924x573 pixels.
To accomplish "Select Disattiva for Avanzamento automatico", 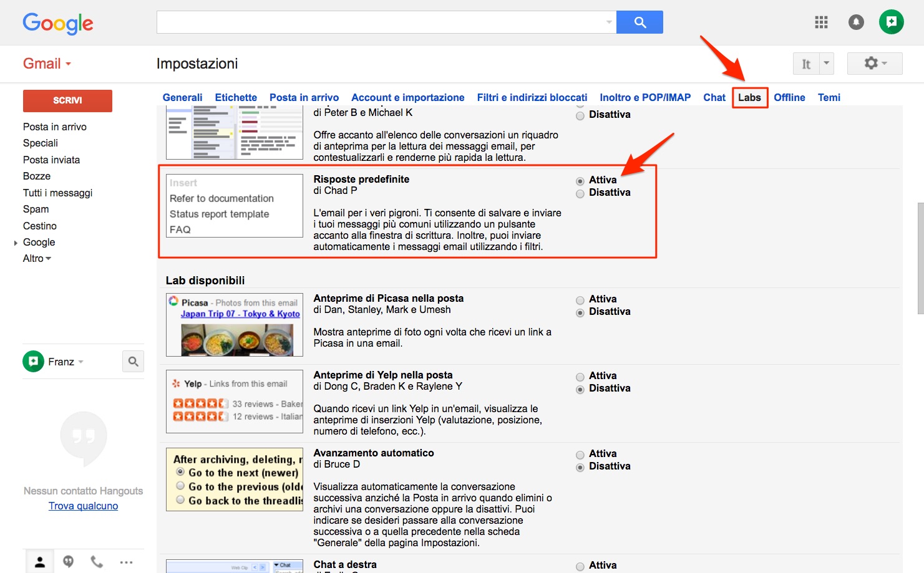I will [x=580, y=467].
